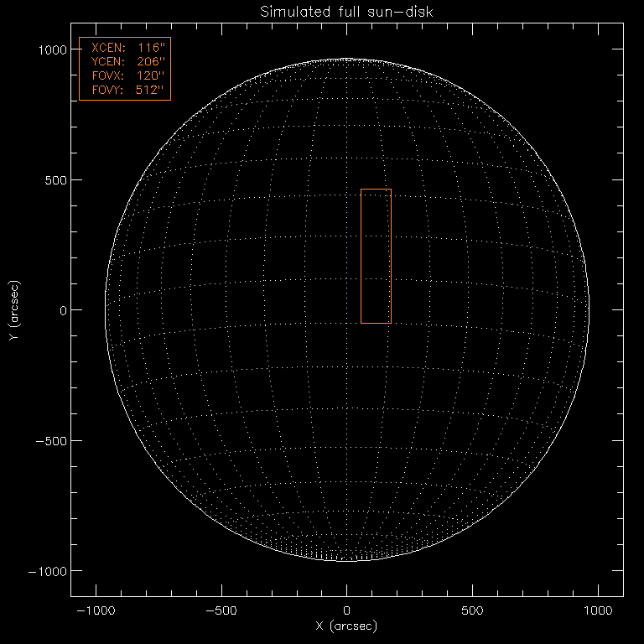Screen dimensions: 644x644
Task: Click the 0 tick label on Y axis
Action: [x=62, y=310]
